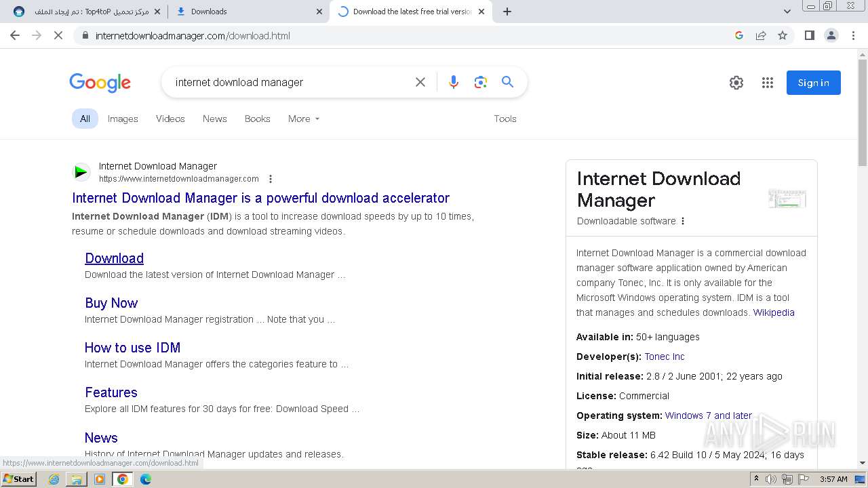868x488 pixels.
Task: Open the Wikipedia link in knowledge panel
Action: pyautogui.click(x=774, y=312)
